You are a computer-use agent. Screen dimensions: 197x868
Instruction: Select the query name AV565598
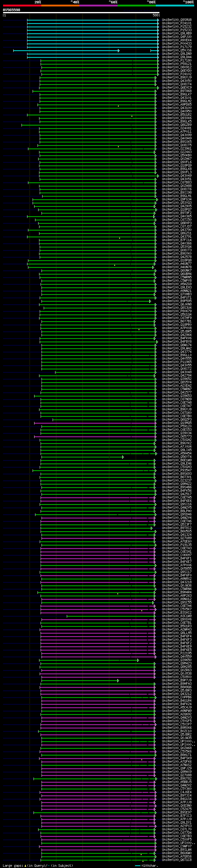tap(11, 10)
